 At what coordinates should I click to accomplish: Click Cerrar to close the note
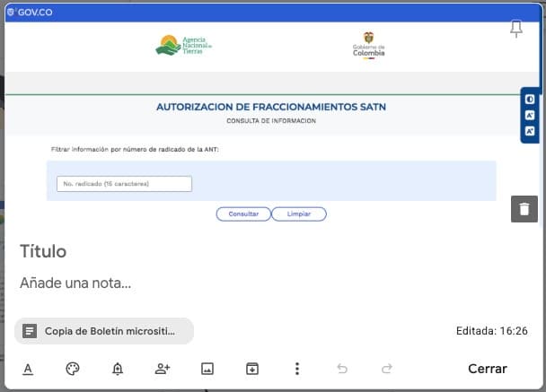(488, 369)
